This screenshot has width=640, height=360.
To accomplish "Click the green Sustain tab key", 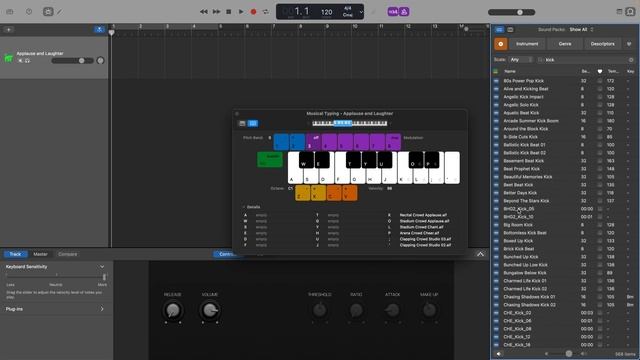I will 270,160.
